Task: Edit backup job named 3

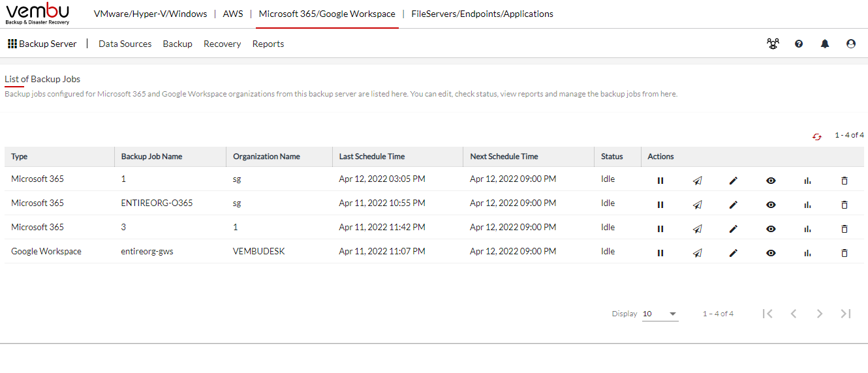Action: click(734, 229)
